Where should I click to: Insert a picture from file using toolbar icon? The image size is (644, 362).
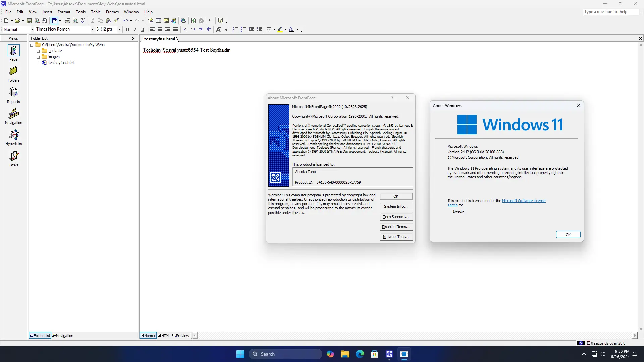(166, 21)
